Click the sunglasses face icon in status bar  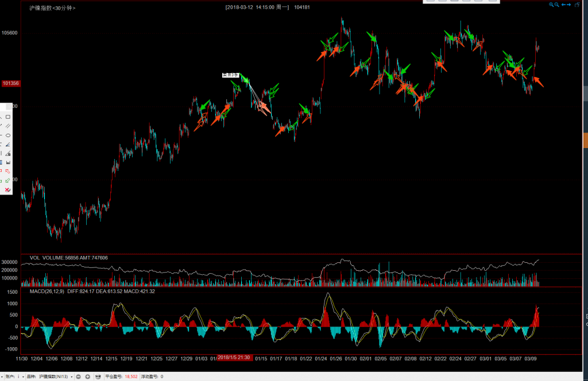coord(98,376)
